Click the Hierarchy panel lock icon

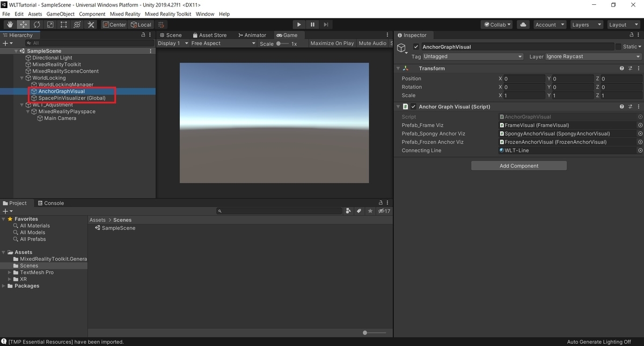(143, 35)
